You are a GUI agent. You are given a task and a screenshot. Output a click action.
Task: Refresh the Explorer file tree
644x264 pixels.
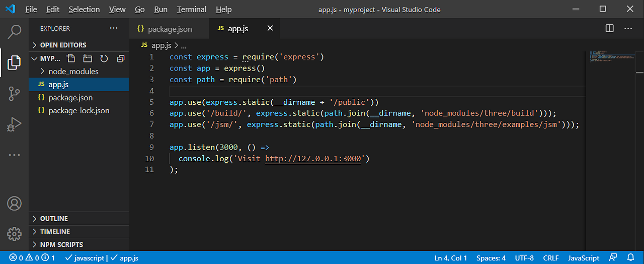pos(104,58)
